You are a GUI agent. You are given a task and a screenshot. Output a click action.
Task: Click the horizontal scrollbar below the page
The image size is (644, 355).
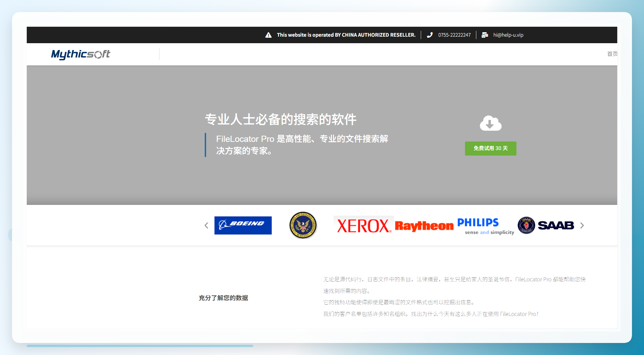coord(140,346)
